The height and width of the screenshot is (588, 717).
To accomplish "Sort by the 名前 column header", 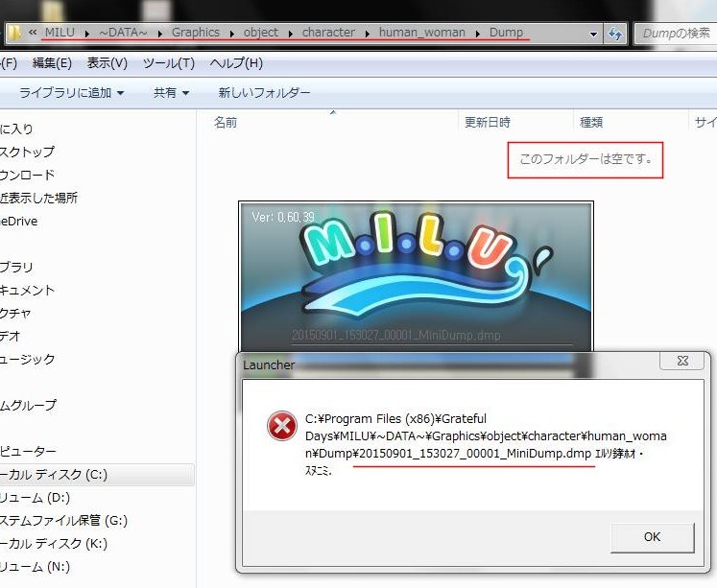I will click(226, 122).
